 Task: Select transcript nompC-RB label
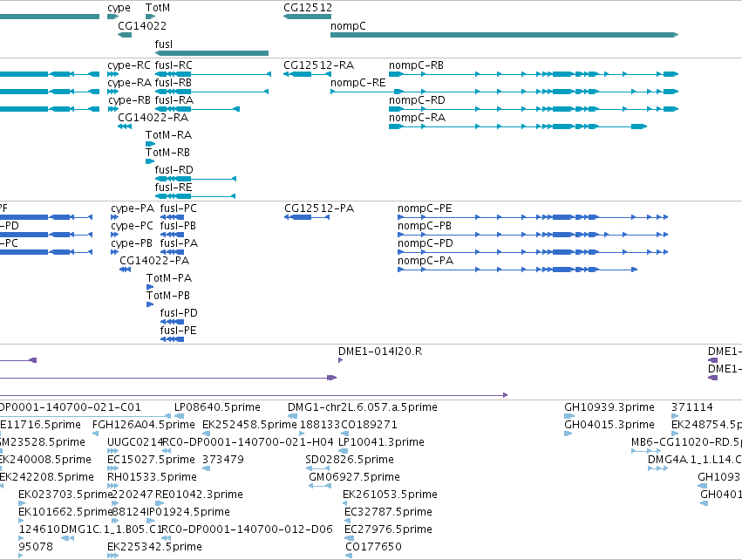click(x=417, y=65)
